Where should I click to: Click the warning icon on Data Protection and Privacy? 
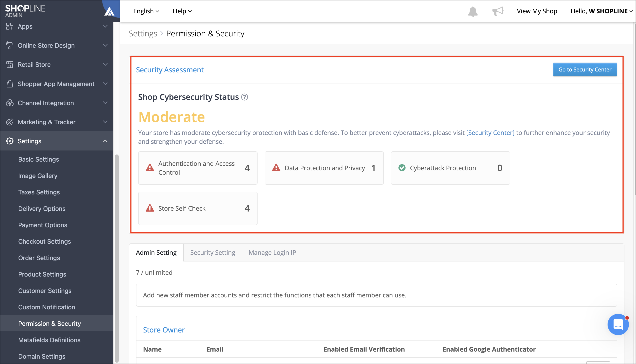(x=276, y=168)
